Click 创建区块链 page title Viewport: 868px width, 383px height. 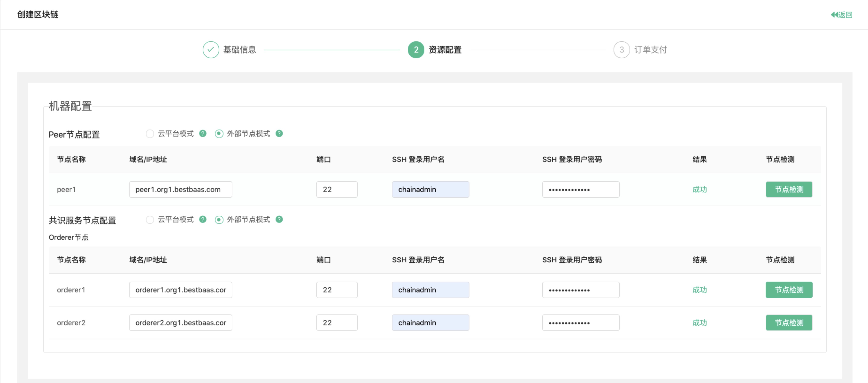pyautogui.click(x=38, y=15)
